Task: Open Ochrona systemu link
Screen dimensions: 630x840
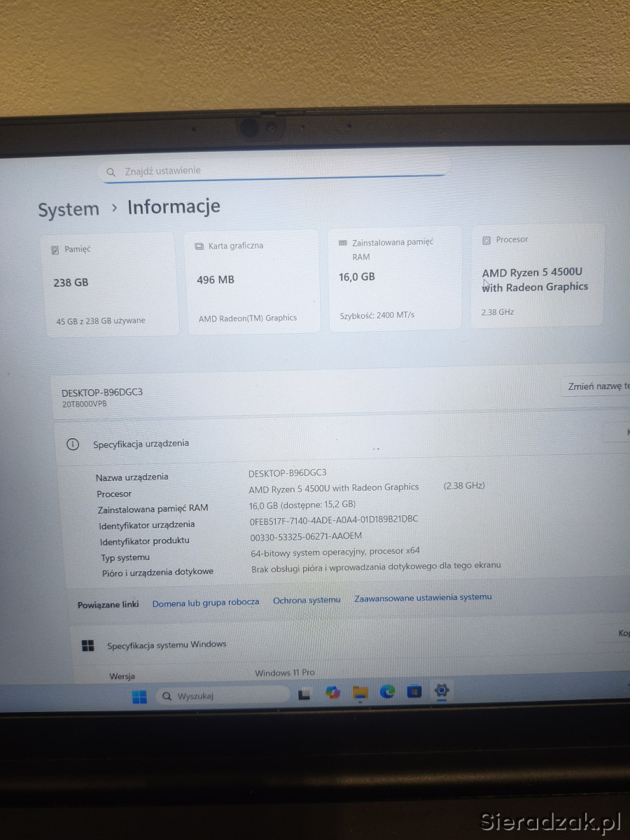Action: (307, 600)
